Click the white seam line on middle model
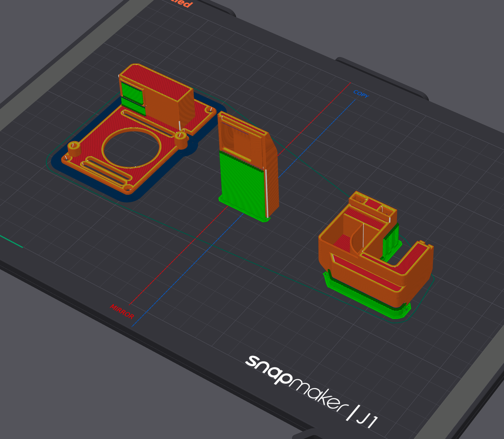The image size is (504, 439). pos(267,193)
